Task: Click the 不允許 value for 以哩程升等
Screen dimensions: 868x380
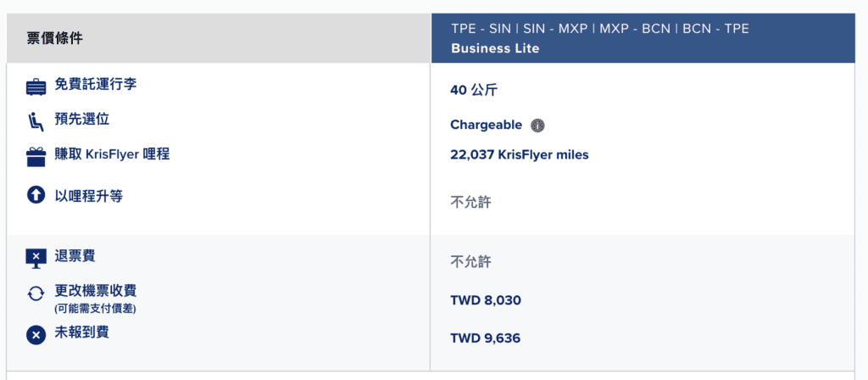Action: tap(470, 202)
